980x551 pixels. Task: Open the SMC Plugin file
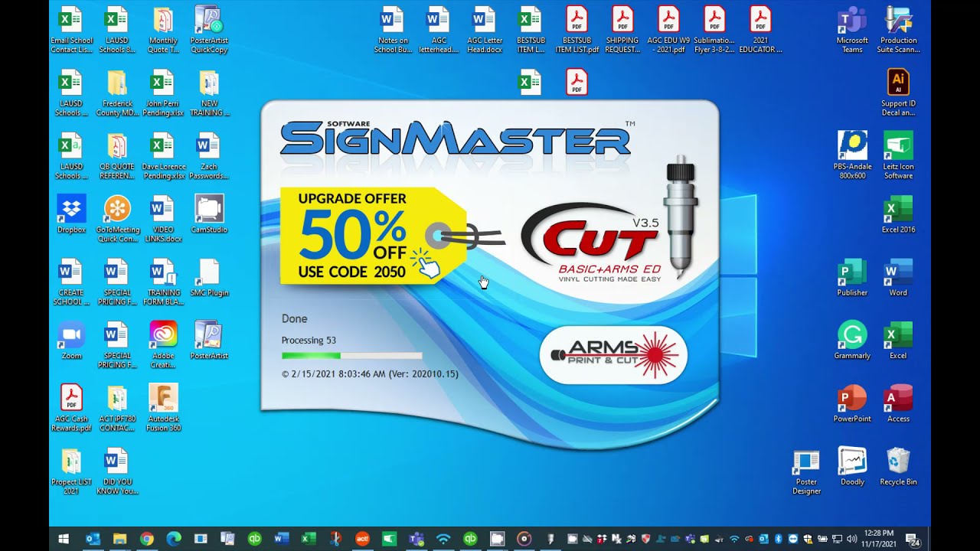(x=209, y=278)
